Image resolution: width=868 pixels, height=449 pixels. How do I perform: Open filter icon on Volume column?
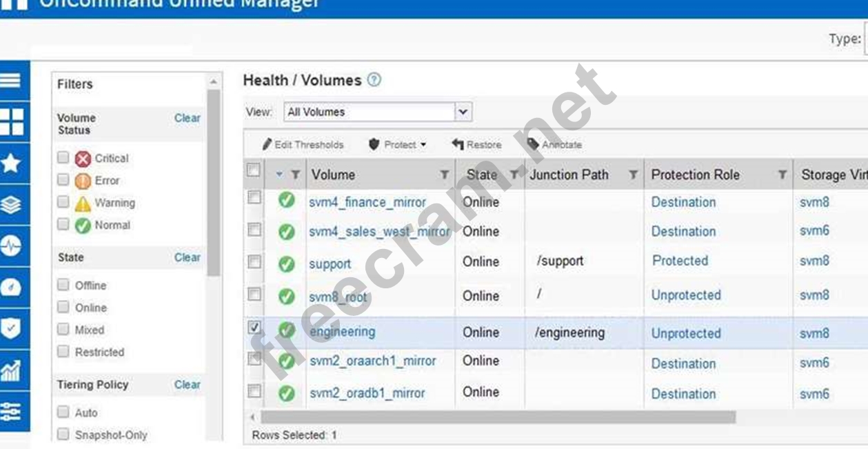click(x=445, y=175)
